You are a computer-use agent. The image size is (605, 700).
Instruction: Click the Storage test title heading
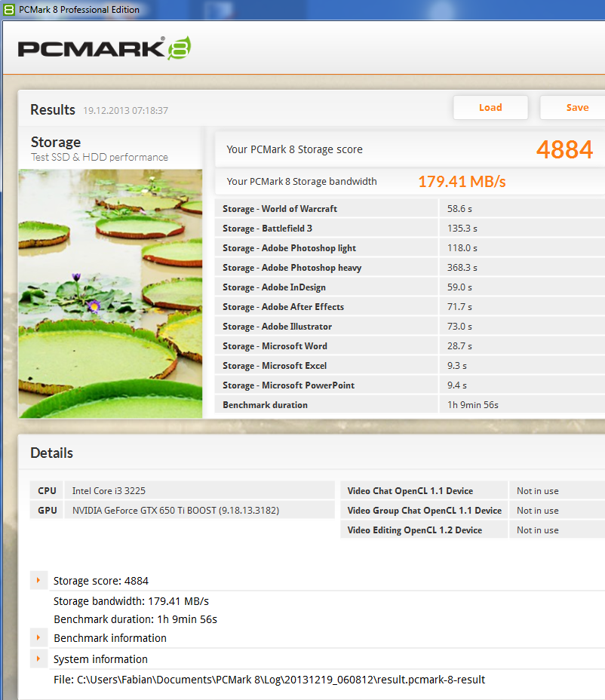coord(56,142)
